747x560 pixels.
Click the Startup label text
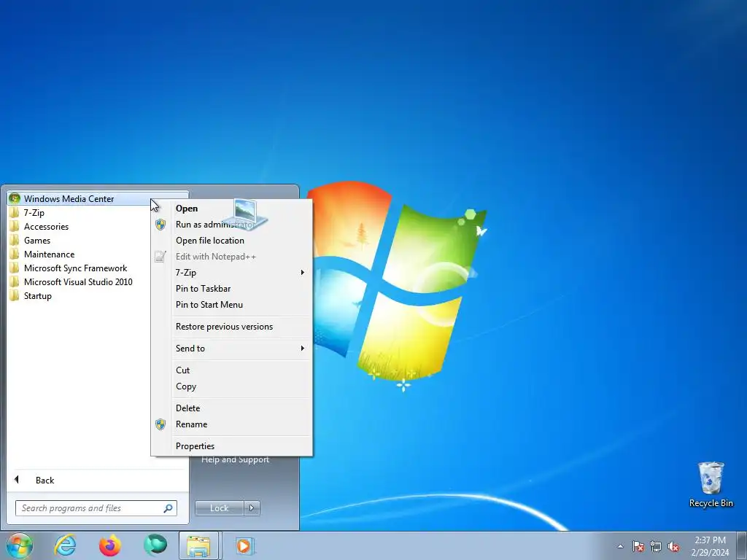click(38, 296)
